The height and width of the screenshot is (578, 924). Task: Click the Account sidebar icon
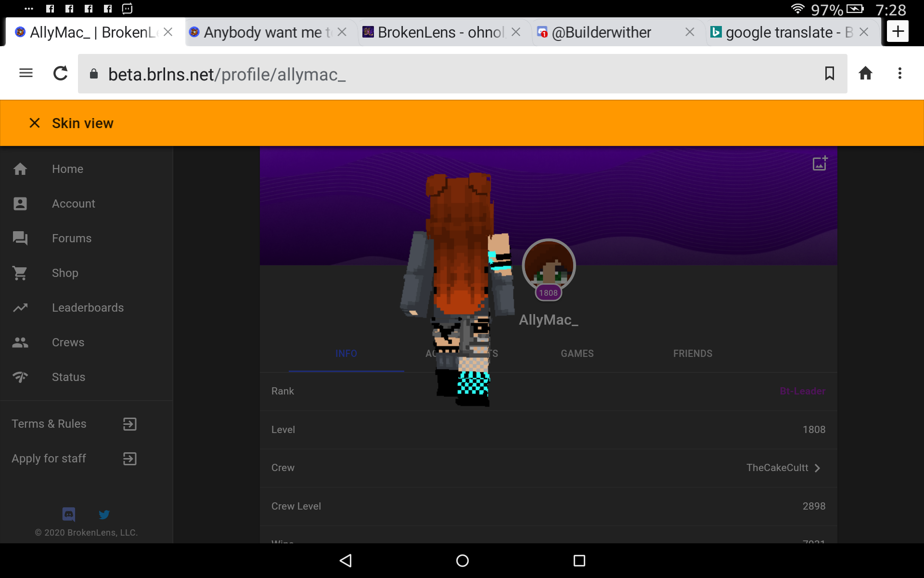tap(20, 204)
